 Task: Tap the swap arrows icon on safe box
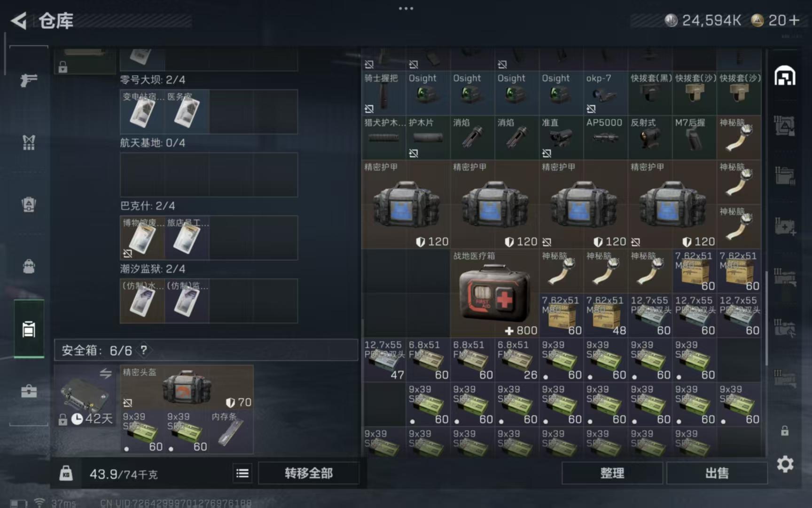(x=105, y=373)
